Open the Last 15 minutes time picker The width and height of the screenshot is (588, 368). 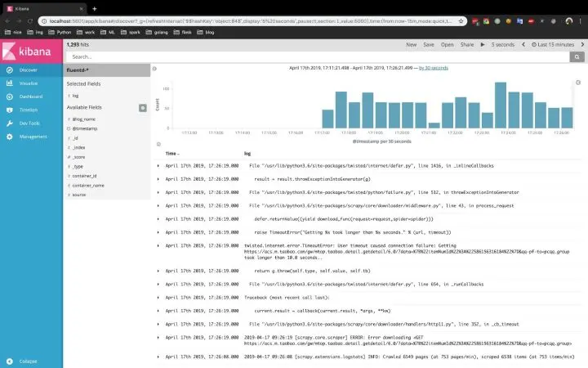[x=553, y=44]
